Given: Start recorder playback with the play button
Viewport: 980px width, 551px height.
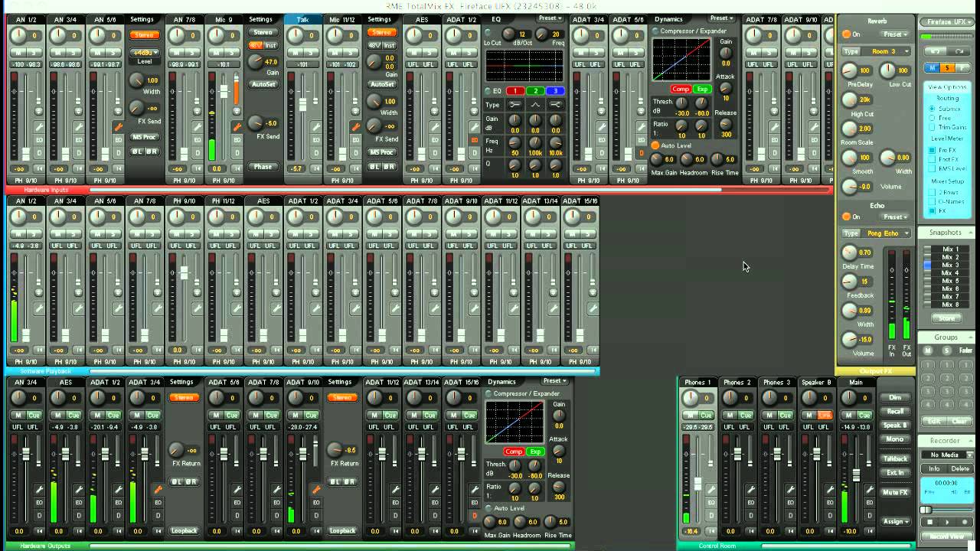Looking at the screenshot, I should 947,522.
